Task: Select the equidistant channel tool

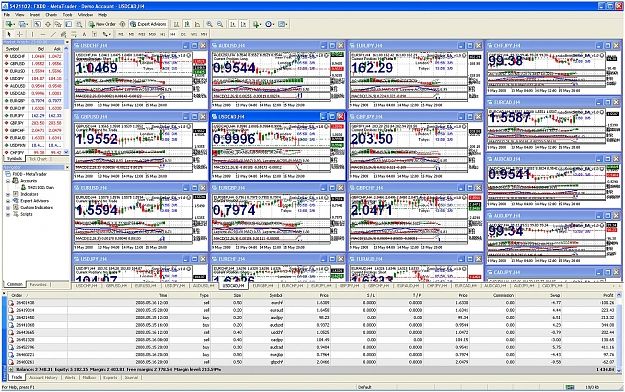Action: click(x=63, y=34)
